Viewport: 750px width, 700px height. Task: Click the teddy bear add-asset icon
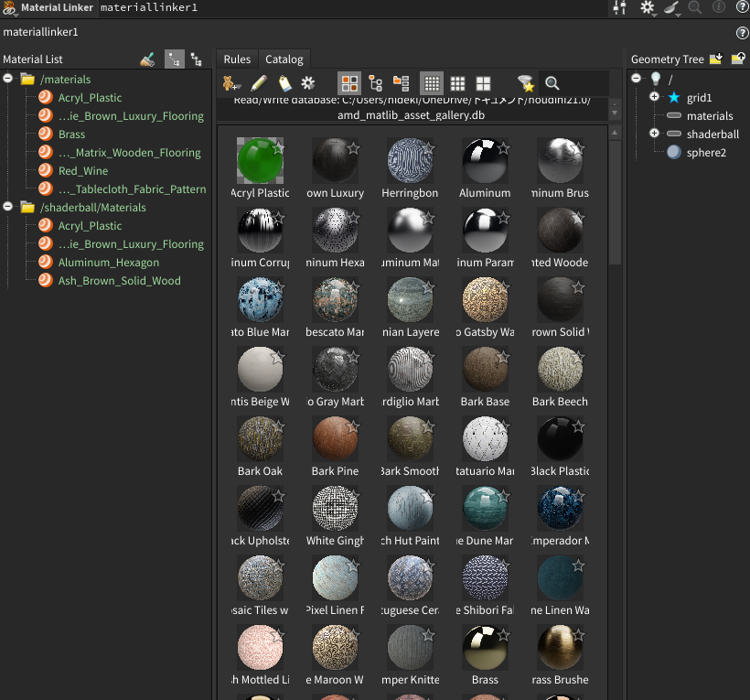point(231,84)
